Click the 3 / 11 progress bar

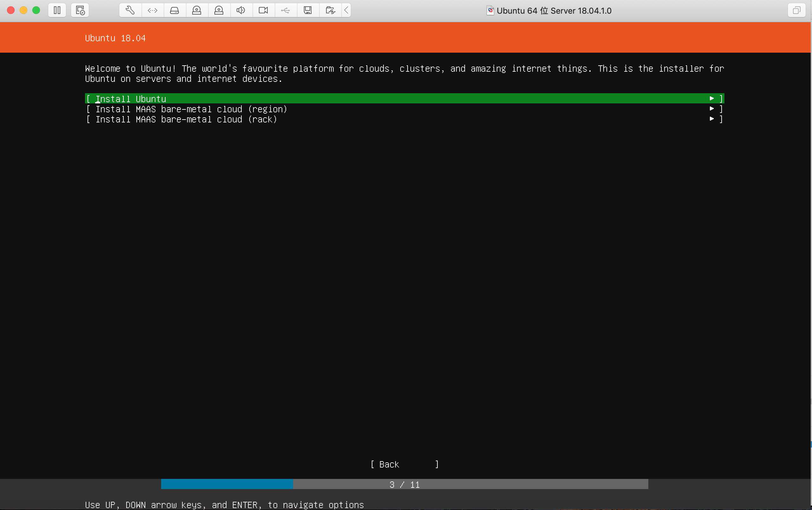(404, 484)
